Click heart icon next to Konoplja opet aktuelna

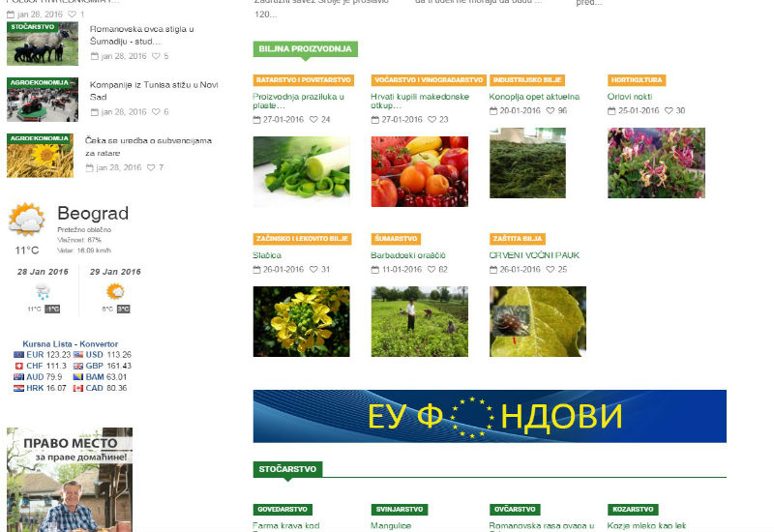(x=551, y=110)
